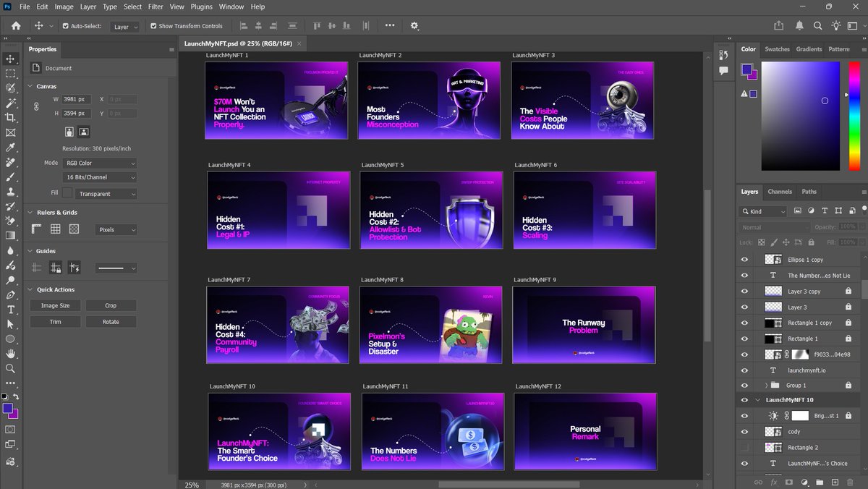868x489 pixels.
Task: Select the Move tool in the toolbox
Action: 10,59
